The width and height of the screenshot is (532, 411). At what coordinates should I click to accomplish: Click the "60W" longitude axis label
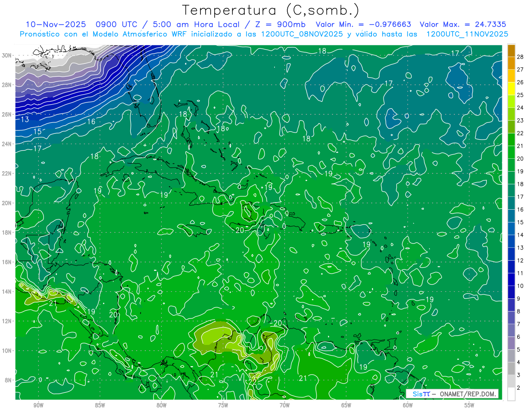point(408,405)
